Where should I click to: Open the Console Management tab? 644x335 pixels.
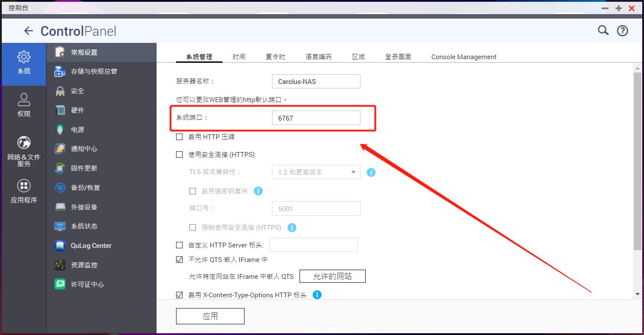pos(464,57)
